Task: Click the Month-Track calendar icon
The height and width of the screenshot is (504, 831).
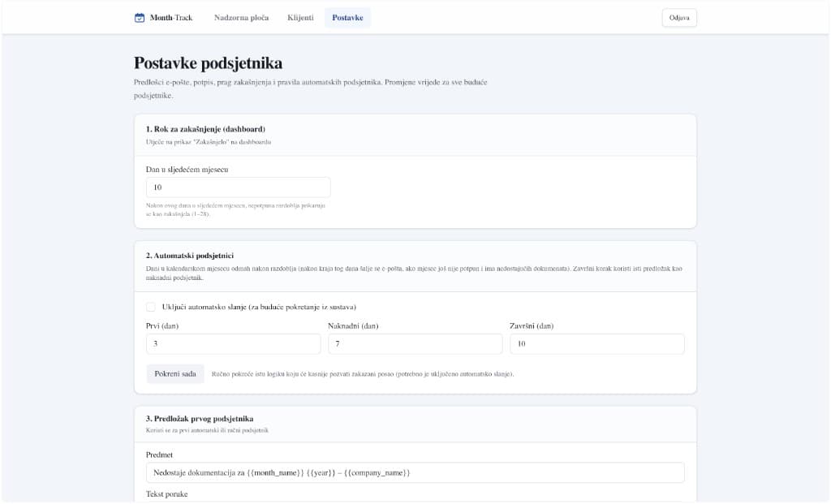Action: click(138, 17)
